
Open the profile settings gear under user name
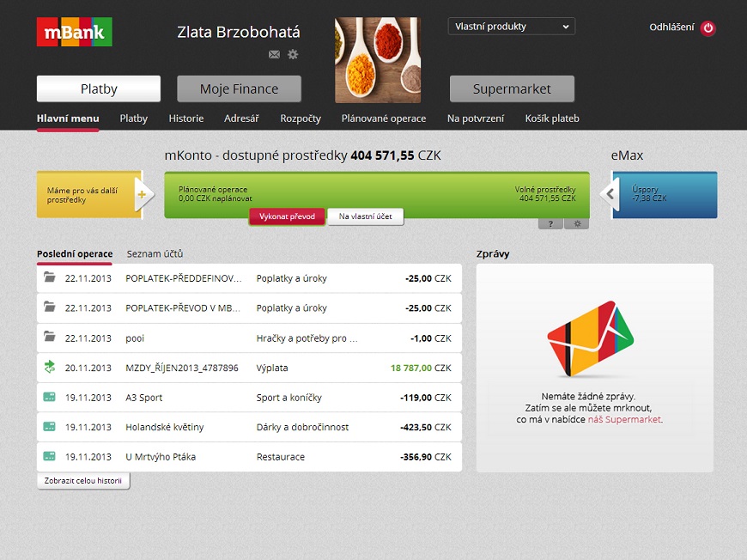[293, 54]
